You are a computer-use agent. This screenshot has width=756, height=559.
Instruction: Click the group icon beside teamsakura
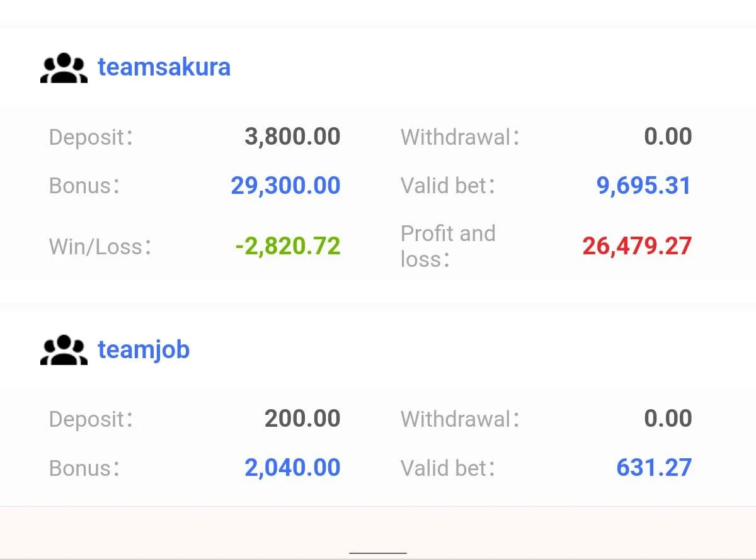coord(64,68)
